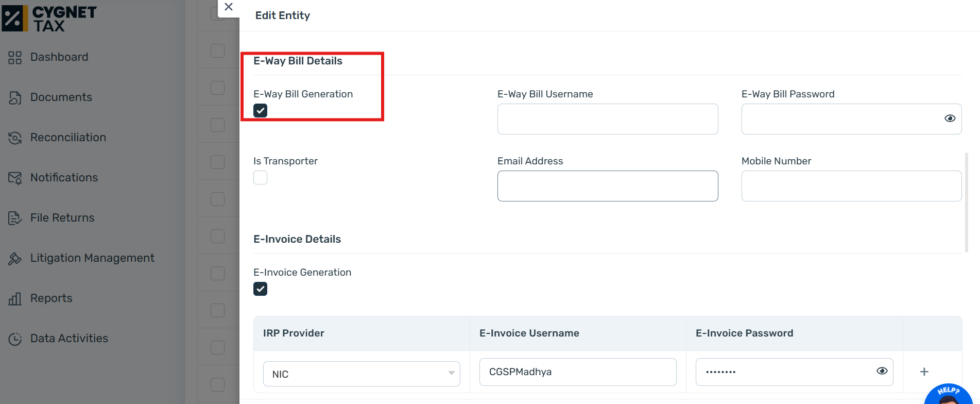Viewport: 980px width, 404px height.
Task: Uncheck the E-Way Bill Generation checkbox
Action: 261,111
